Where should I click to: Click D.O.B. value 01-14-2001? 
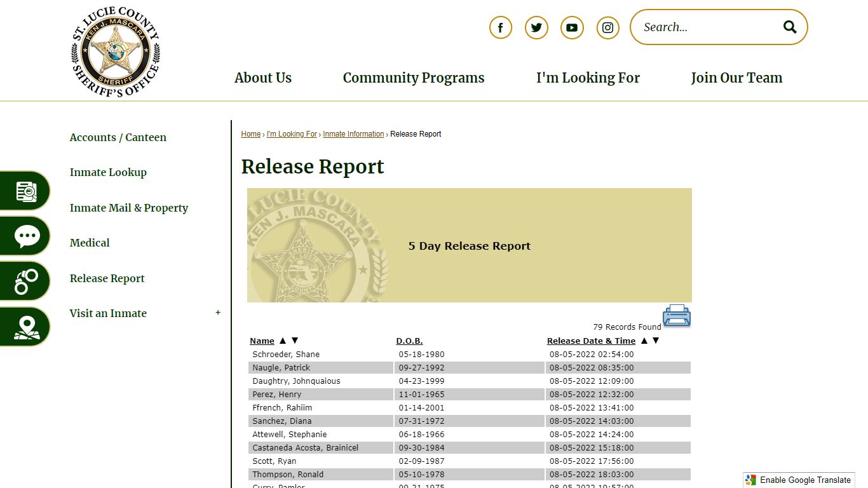tap(422, 408)
